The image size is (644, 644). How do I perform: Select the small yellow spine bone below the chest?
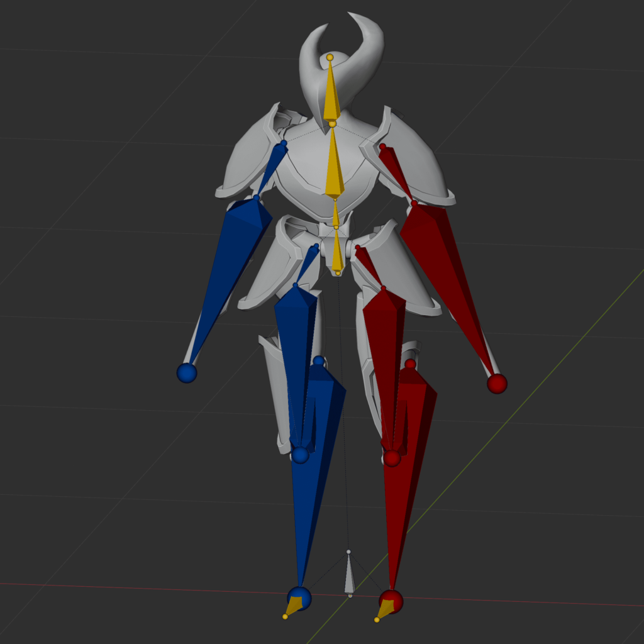(x=336, y=214)
